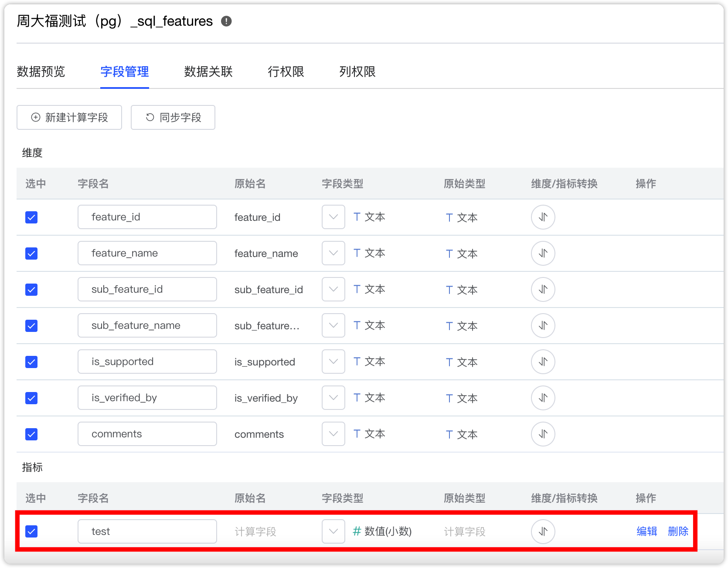Click the conversion arrows icon for feature_name
Image resolution: width=728 pixels, height=568 pixels.
click(x=543, y=253)
